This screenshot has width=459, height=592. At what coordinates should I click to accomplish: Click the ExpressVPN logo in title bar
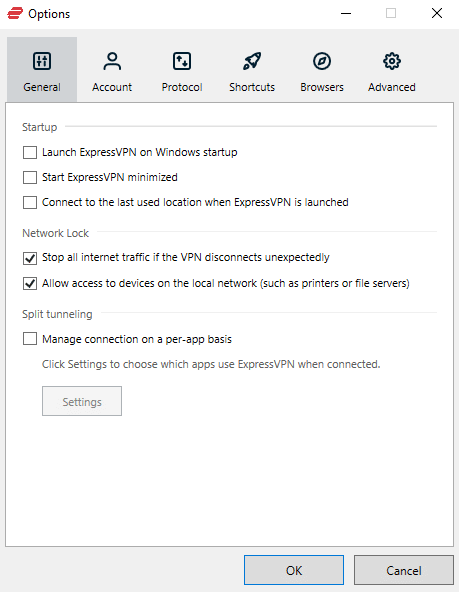click(x=15, y=14)
